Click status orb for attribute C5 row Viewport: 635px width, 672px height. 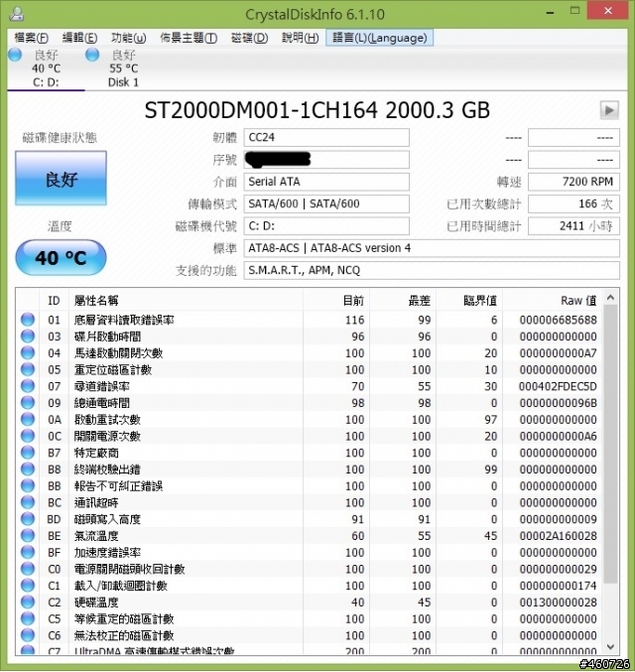(x=28, y=618)
